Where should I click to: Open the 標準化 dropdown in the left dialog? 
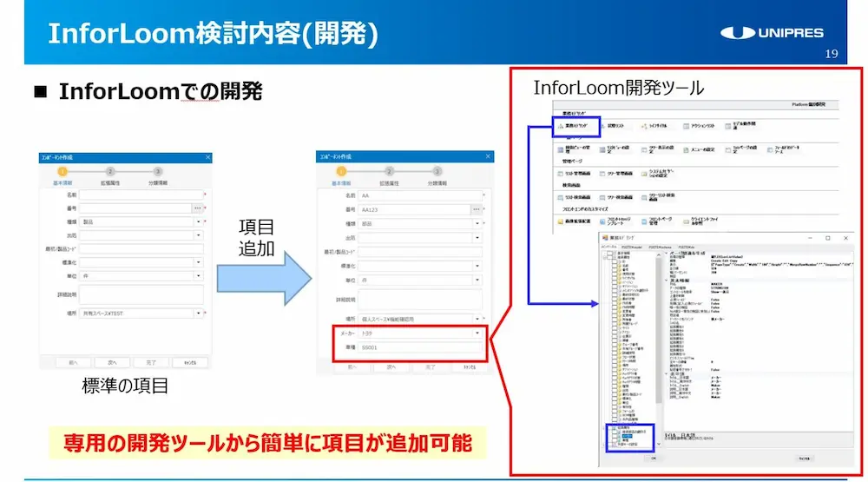tap(198, 262)
